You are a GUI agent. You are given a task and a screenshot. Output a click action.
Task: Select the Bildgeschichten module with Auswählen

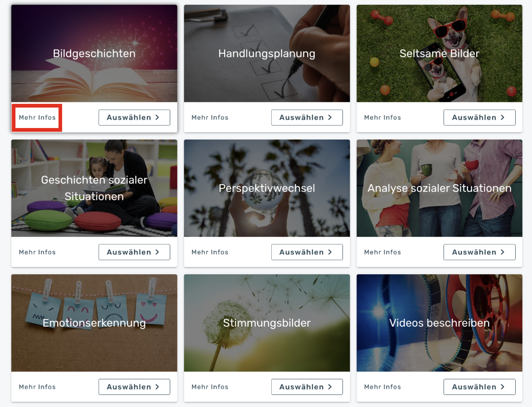point(134,117)
